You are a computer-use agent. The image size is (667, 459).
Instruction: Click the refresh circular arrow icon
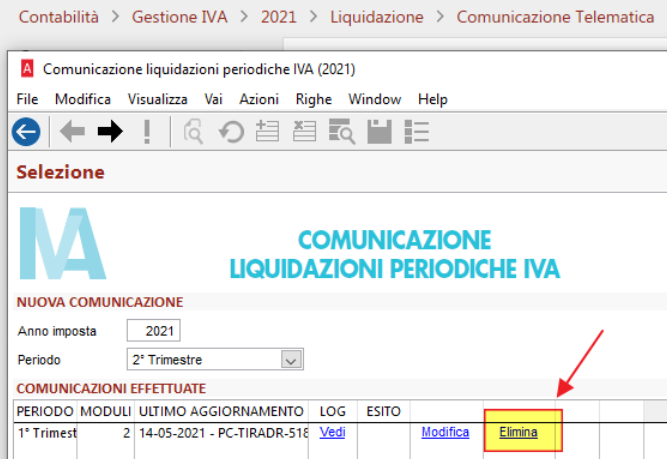[231, 132]
